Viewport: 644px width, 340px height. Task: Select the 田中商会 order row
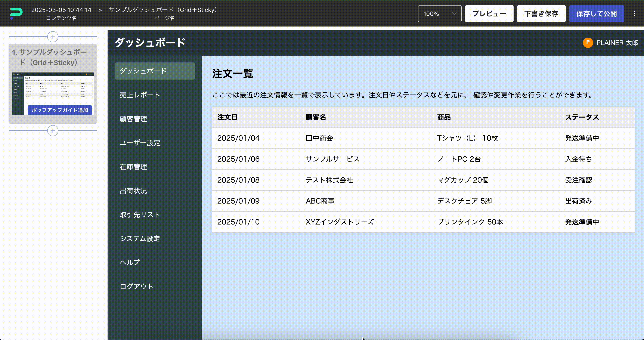(x=319, y=138)
